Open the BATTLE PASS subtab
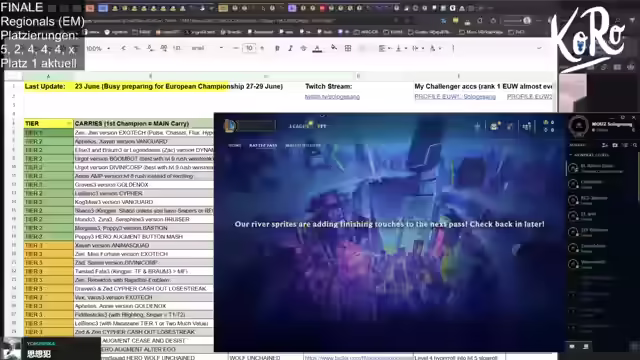Viewport: 640px width, 360px height. [x=263, y=145]
